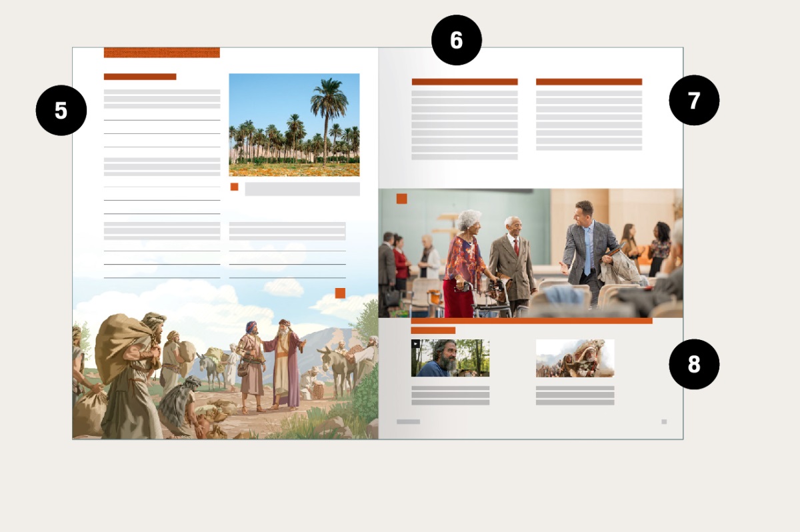This screenshot has height=532, width=800.
Task: Click the number 6 callout circle
Action: tap(457, 40)
